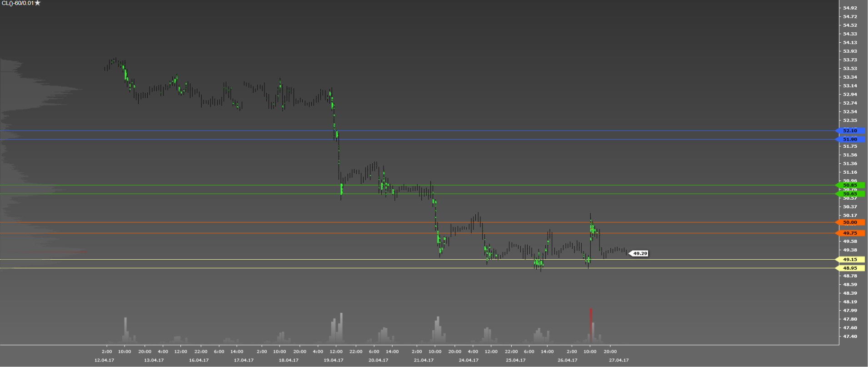The width and height of the screenshot is (868, 367).
Task: Select the orange 50.00 price level marker
Action: (x=850, y=222)
